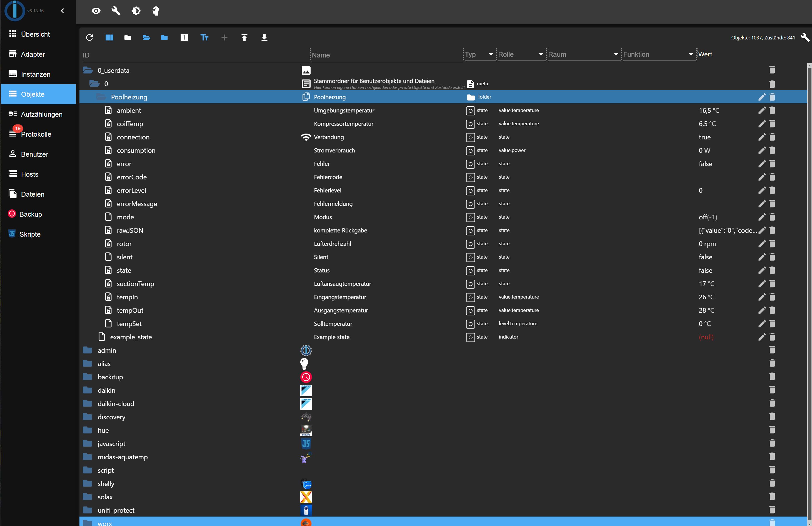812x526 pixels.
Task: Click the expand all folders icon
Action: point(146,37)
